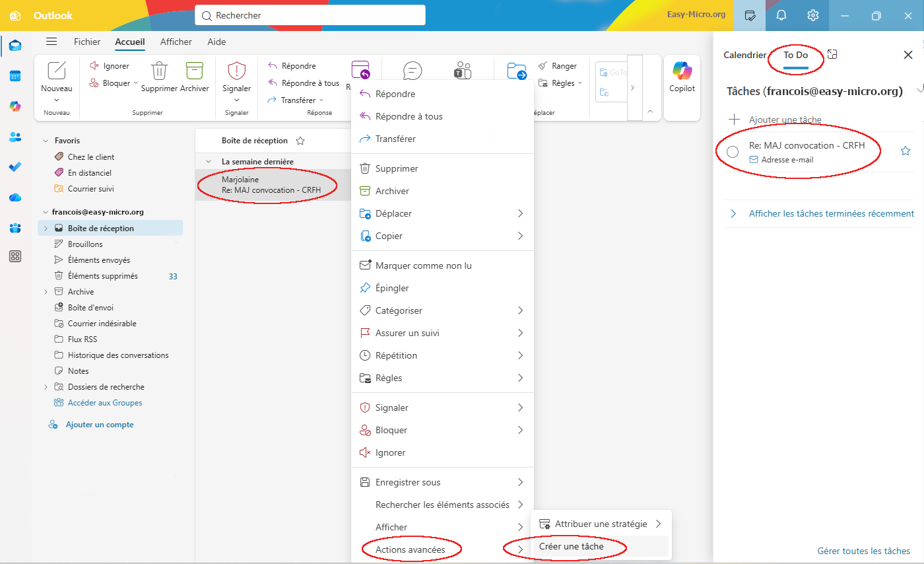Star the MAJ convocation task as important
The height and width of the screenshot is (564, 924).
906,151
